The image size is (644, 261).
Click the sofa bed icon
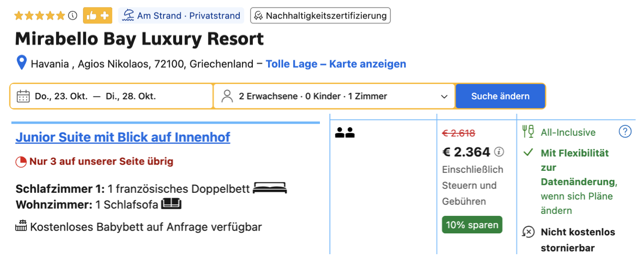coord(171,203)
